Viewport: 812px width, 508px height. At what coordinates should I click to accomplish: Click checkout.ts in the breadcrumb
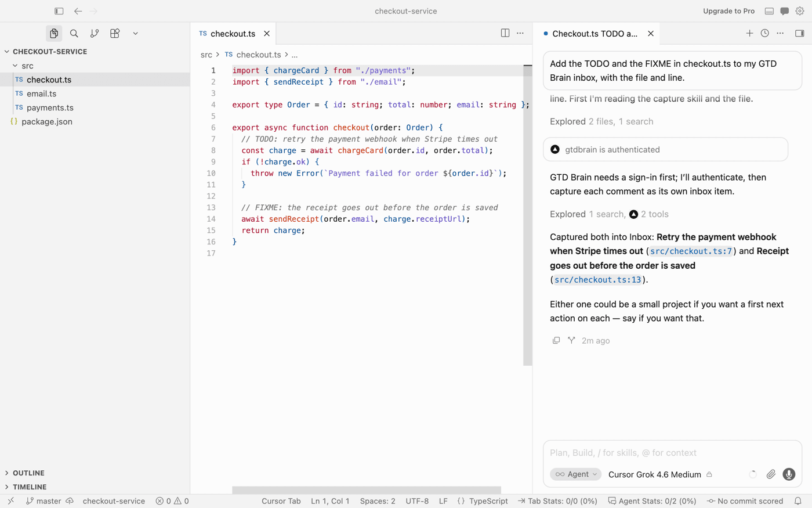click(x=259, y=55)
